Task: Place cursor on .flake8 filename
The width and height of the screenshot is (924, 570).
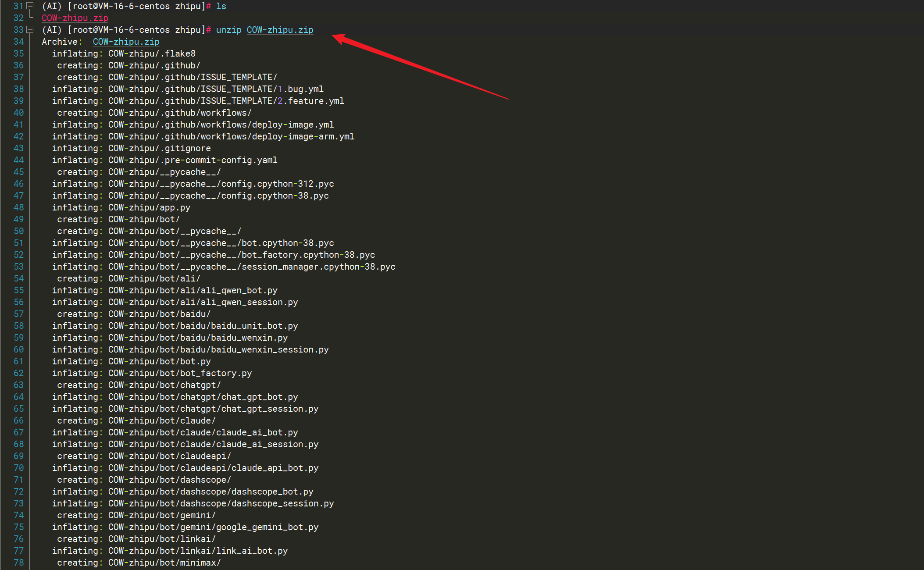Action: (178, 53)
